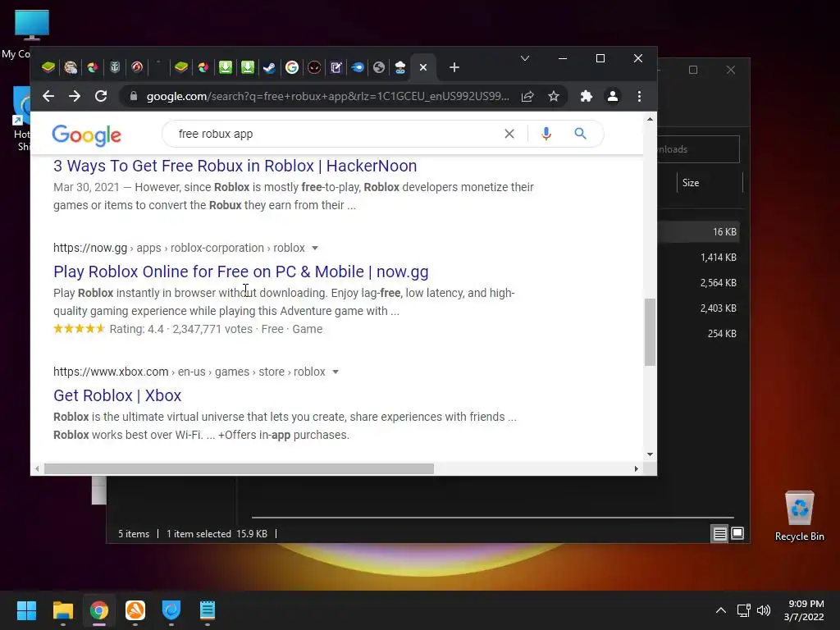Click the https://www.xbox.com breadcrumb text
The width and height of the screenshot is (840, 630).
pyautogui.click(x=111, y=372)
